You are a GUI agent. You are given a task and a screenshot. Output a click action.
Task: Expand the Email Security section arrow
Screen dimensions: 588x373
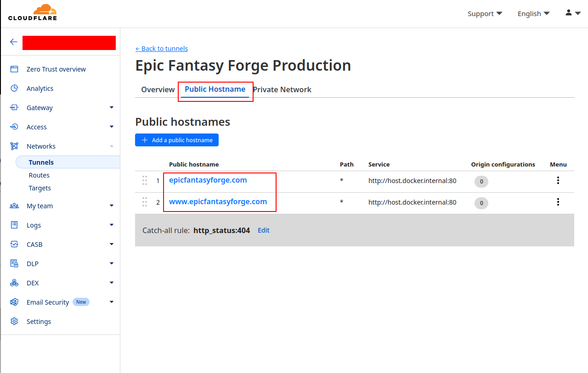point(112,302)
